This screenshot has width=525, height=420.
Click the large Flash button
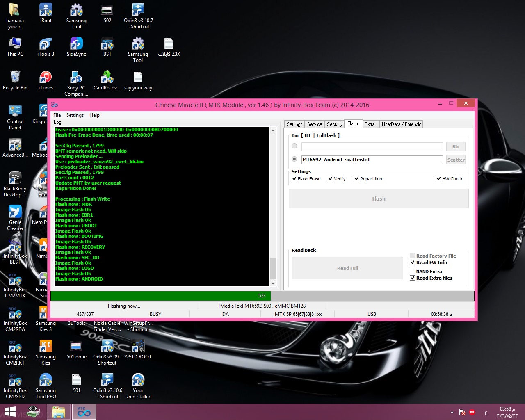[379, 199]
